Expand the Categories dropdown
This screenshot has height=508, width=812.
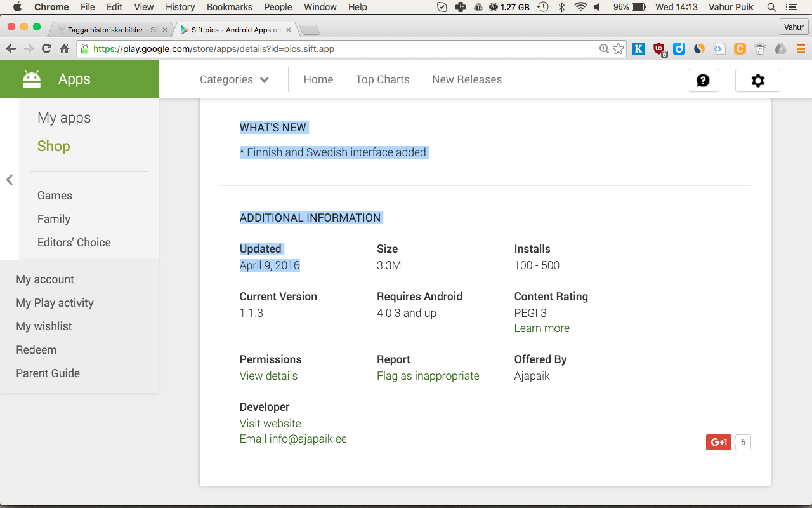pos(234,79)
